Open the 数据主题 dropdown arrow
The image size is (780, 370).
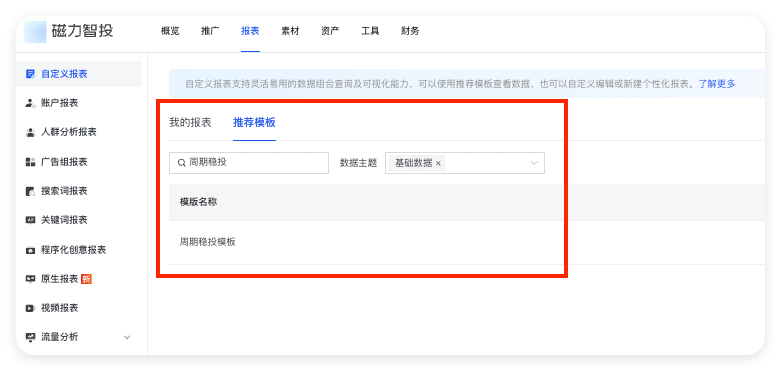click(534, 163)
